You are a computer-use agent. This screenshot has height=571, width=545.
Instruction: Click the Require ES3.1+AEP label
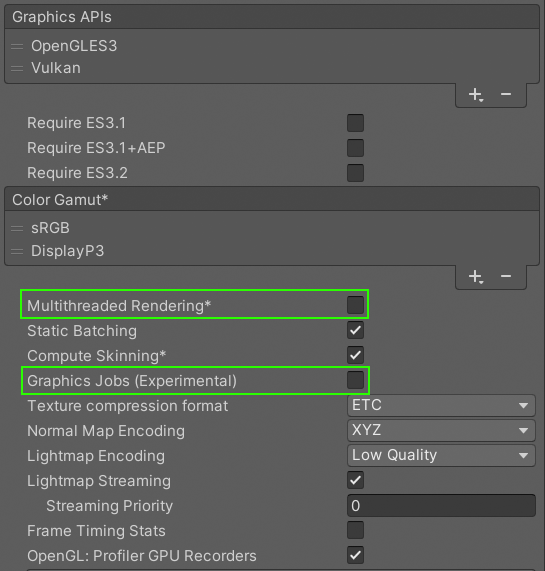pyautogui.click(x=96, y=148)
